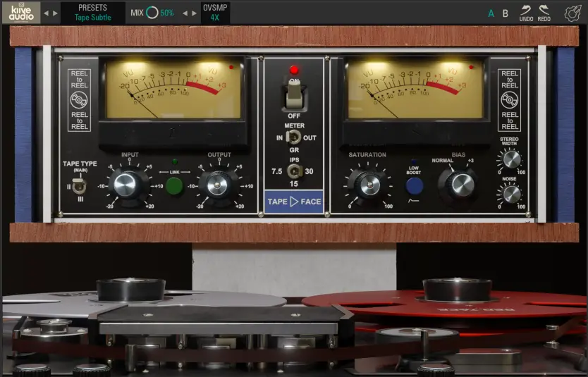Click the 50% mix value

(167, 13)
